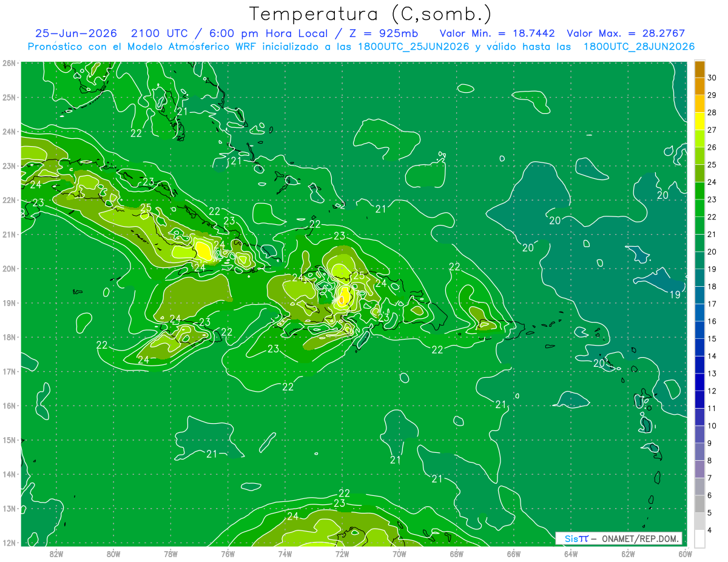Click the latitude label '20N'
This screenshot has height=562, width=728.
tap(9, 269)
